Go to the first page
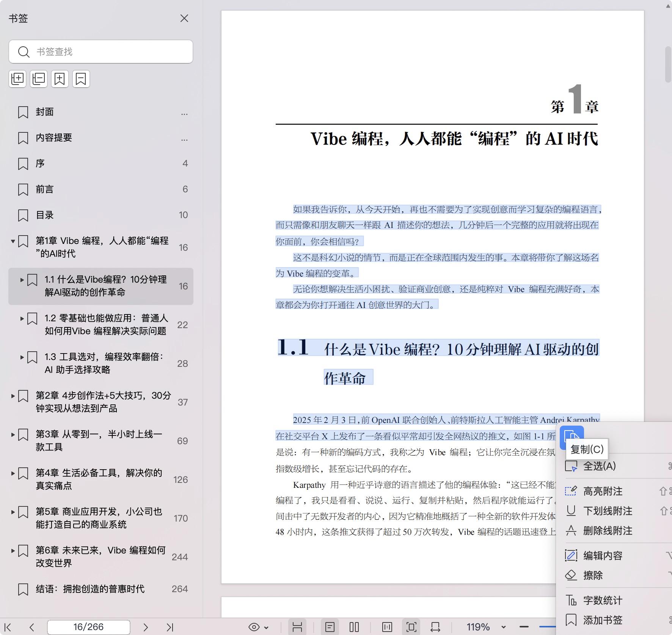The width and height of the screenshot is (672, 635). (x=8, y=627)
